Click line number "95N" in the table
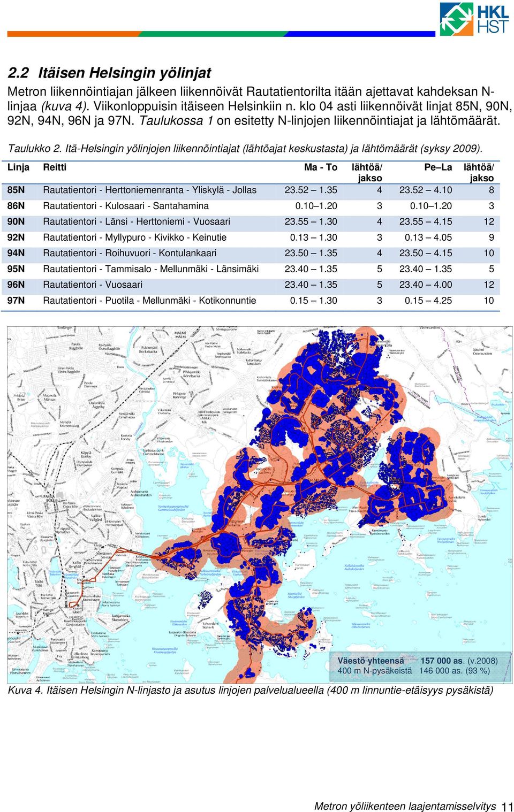 (x=16, y=269)
